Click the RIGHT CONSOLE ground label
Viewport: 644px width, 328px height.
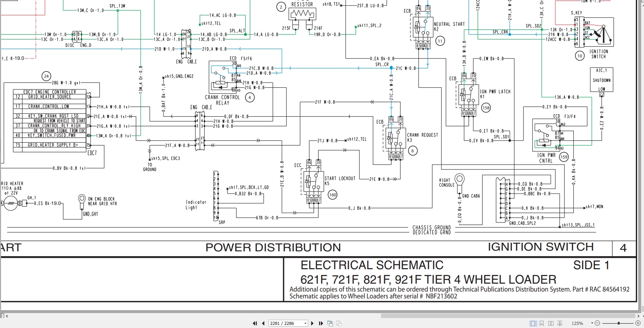pyautogui.click(x=446, y=183)
